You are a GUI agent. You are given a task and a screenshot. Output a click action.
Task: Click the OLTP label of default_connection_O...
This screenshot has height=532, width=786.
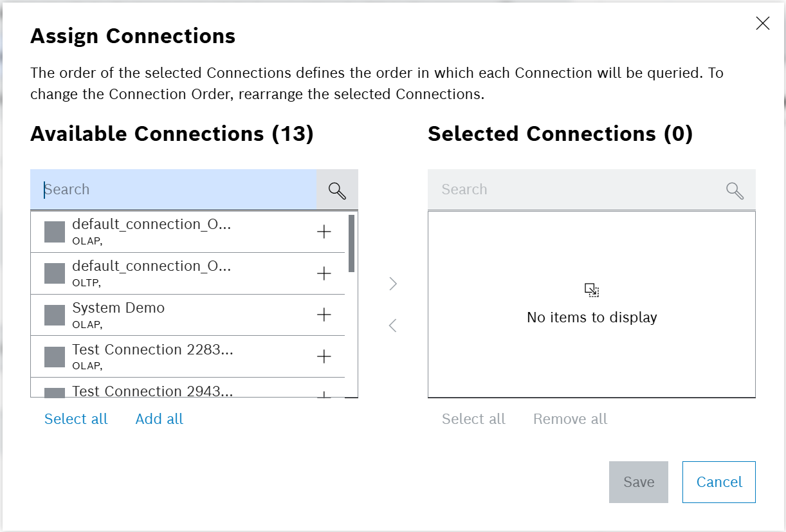pyautogui.click(x=87, y=282)
